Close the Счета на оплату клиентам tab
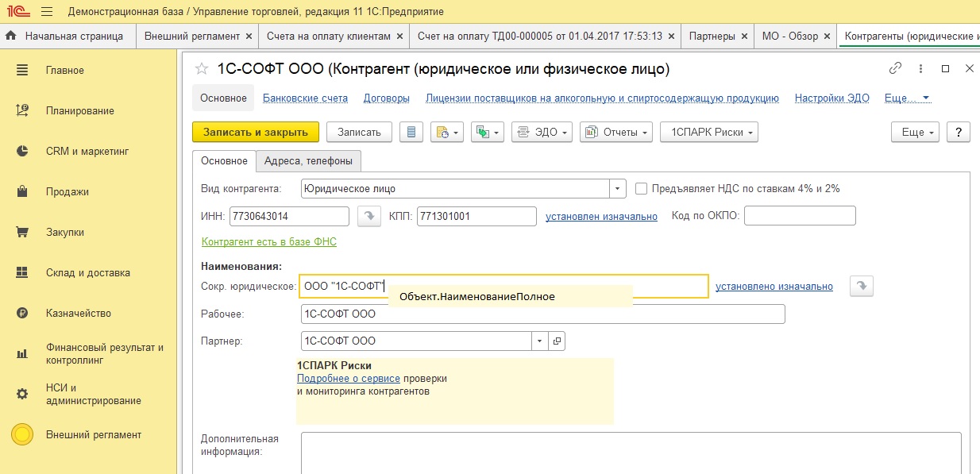This screenshot has width=980, height=474. pyautogui.click(x=399, y=36)
